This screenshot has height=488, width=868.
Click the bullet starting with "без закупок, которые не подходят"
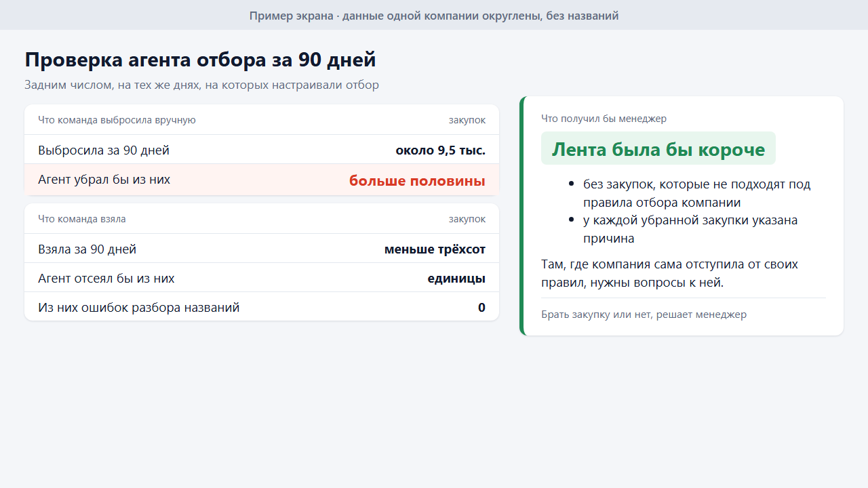pos(697,193)
